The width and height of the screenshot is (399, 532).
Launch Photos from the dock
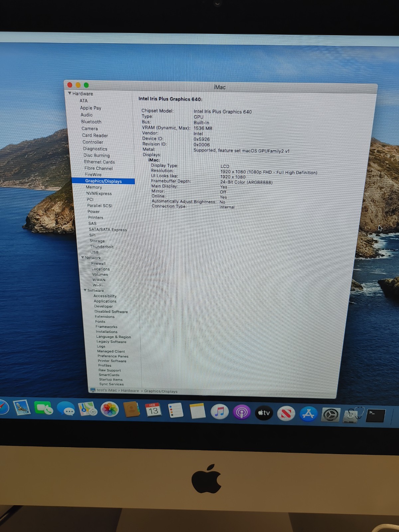(110, 410)
